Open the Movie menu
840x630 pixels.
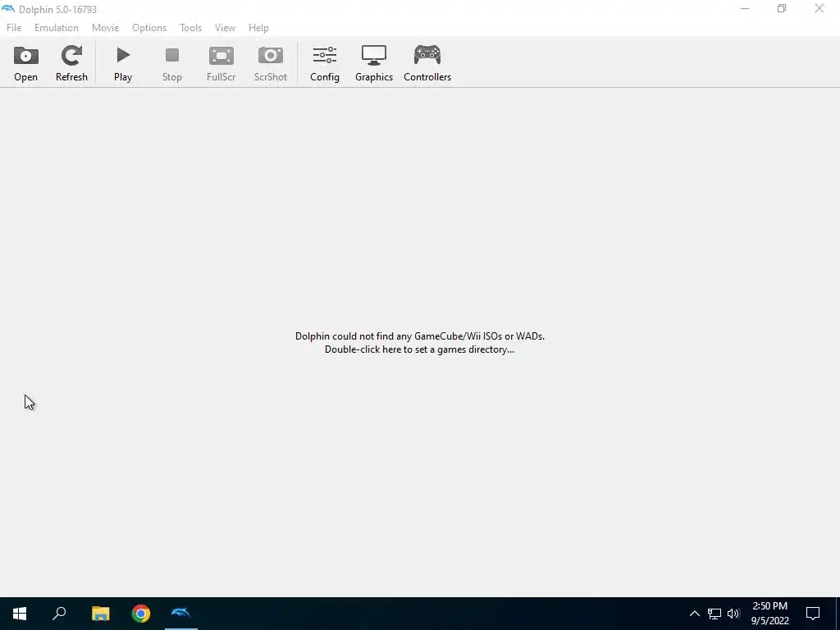click(105, 28)
